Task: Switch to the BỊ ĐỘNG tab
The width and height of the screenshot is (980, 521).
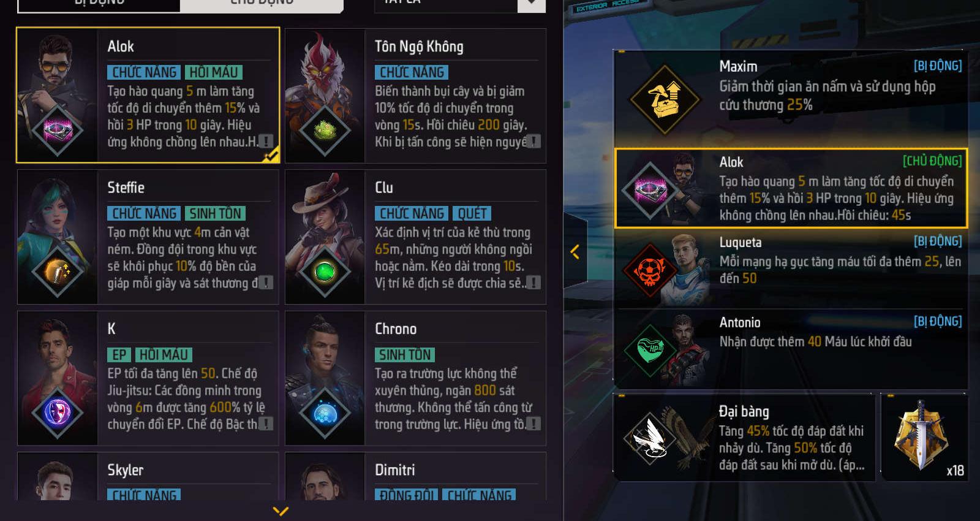Action: [x=99, y=3]
